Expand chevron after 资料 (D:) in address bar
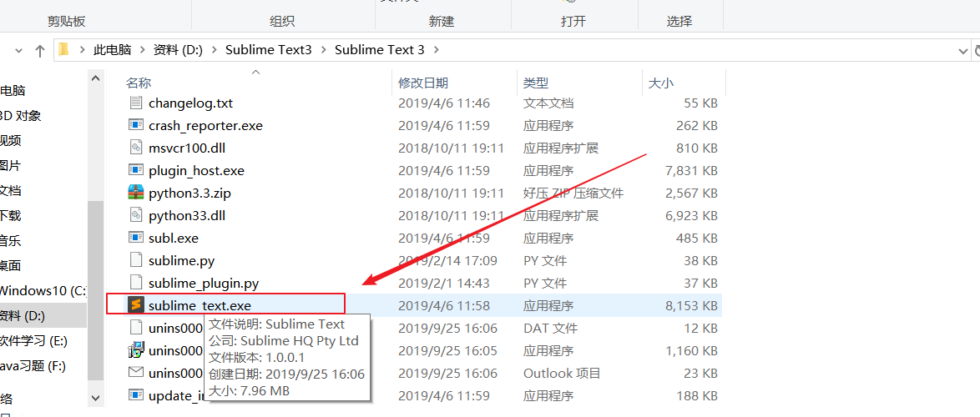The width and height of the screenshot is (980, 417). 214,50
